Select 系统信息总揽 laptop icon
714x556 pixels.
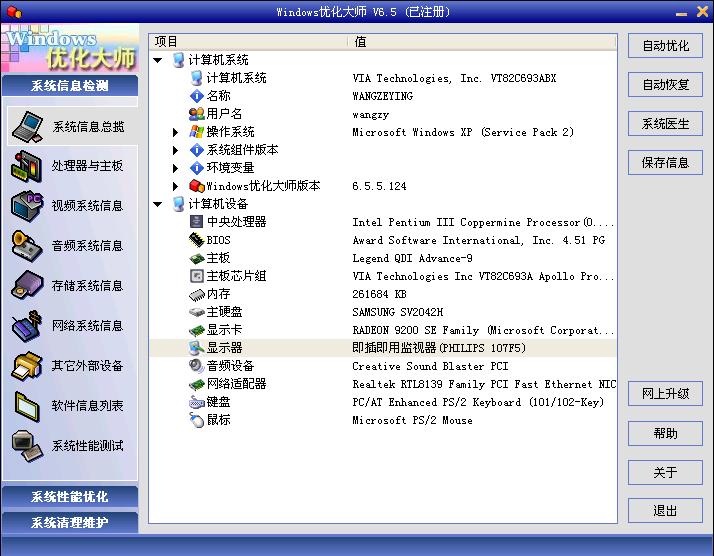tap(27, 126)
